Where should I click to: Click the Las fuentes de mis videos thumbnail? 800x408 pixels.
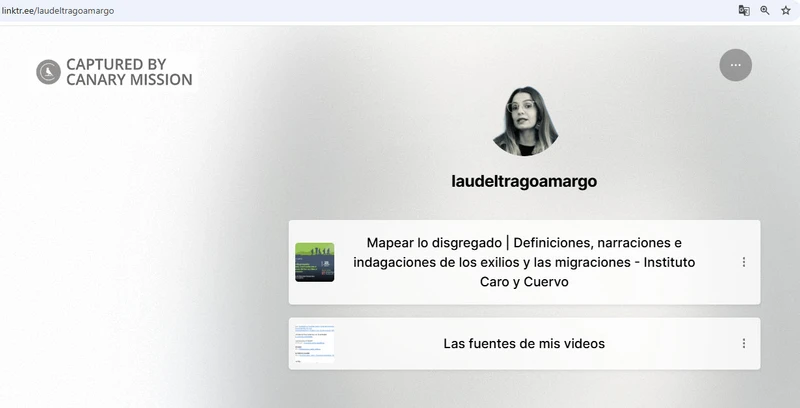(315, 344)
